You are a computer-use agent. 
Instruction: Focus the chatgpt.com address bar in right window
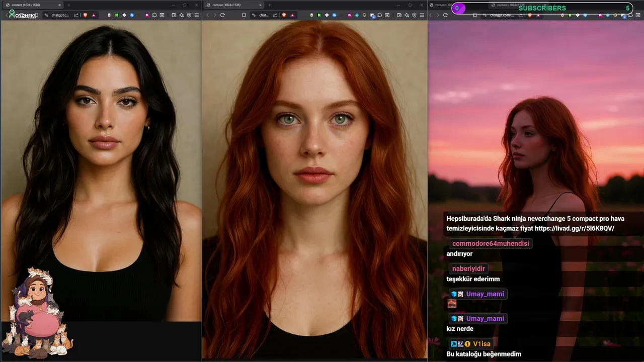click(502, 15)
